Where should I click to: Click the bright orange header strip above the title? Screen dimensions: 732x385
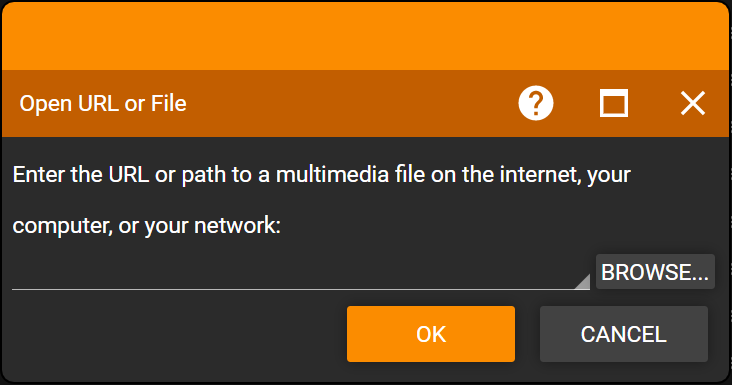(365, 36)
